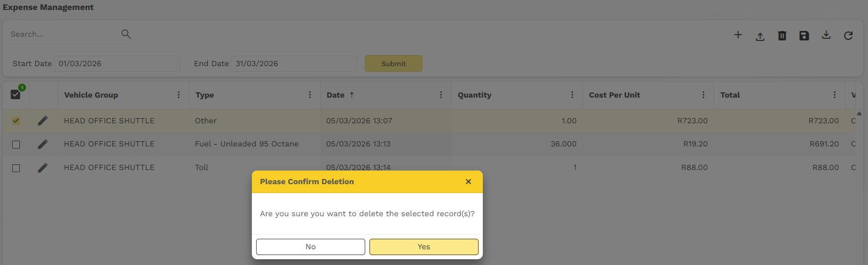The width and height of the screenshot is (868, 265).
Task: Edit the Toll expense row pencil
Action: pyautogui.click(x=43, y=168)
